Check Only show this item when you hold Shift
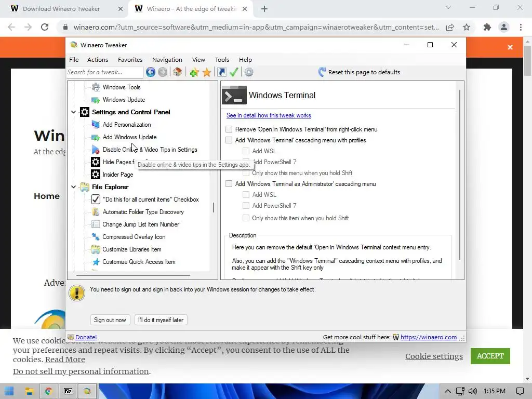The image size is (532, 399). (x=246, y=218)
